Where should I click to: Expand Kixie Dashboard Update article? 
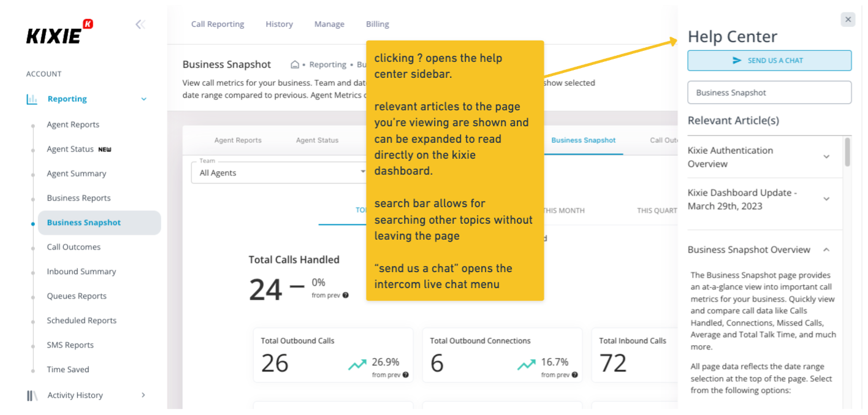point(826,199)
